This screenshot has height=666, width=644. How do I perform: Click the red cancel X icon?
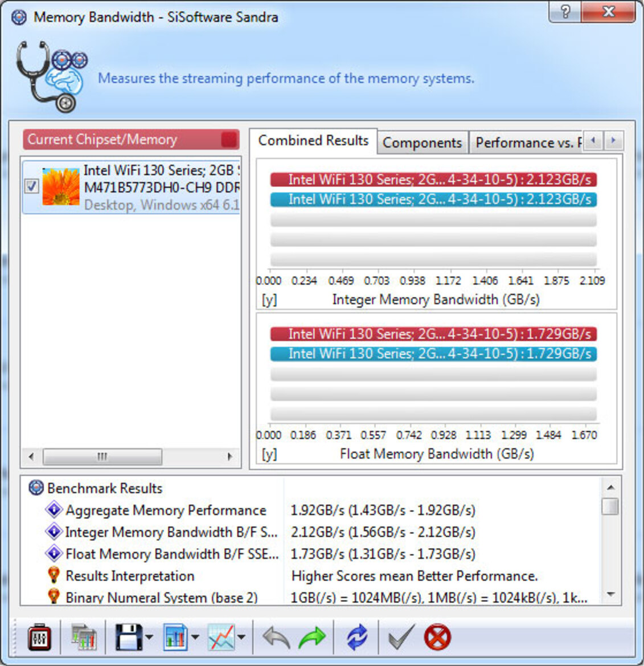(x=437, y=637)
